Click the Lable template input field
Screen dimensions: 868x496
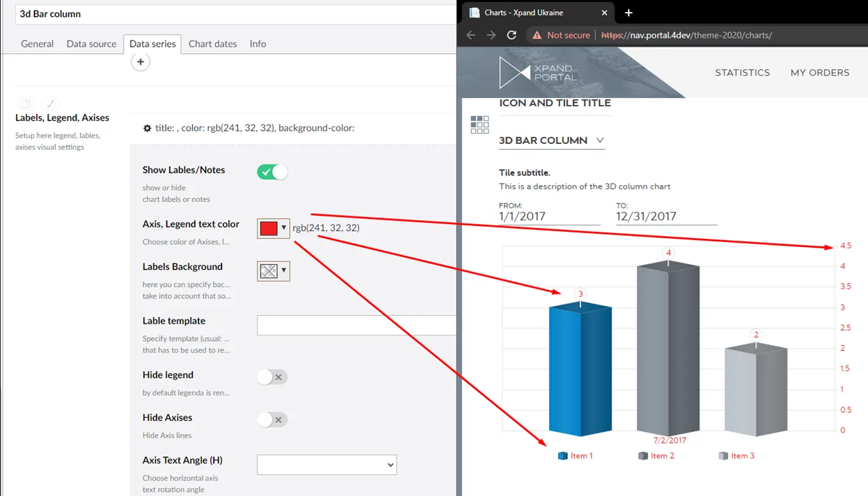click(356, 325)
